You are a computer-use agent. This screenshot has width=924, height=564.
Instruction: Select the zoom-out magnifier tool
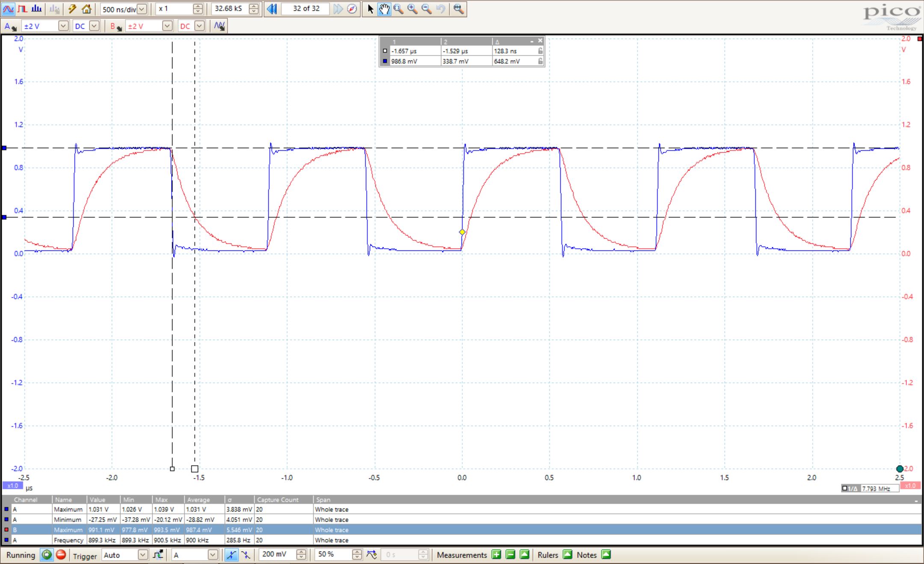click(x=426, y=9)
